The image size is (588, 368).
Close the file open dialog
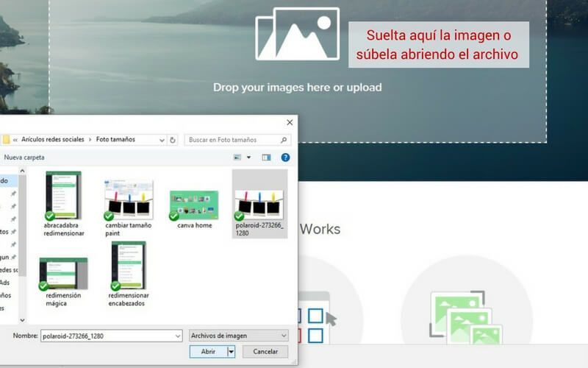(x=289, y=123)
